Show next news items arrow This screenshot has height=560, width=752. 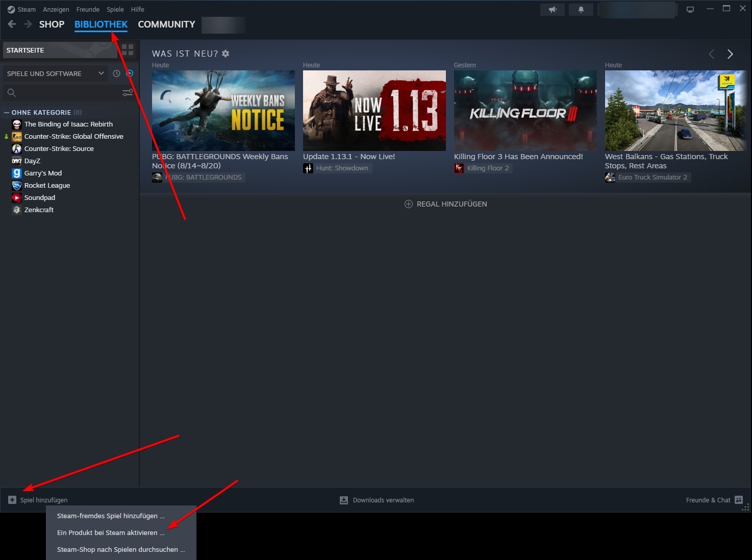point(730,54)
